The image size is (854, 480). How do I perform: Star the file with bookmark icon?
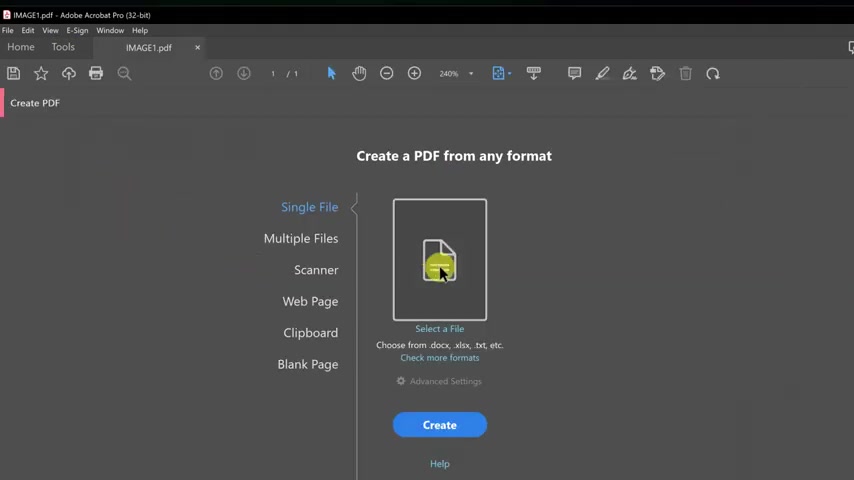pyautogui.click(x=41, y=74)
